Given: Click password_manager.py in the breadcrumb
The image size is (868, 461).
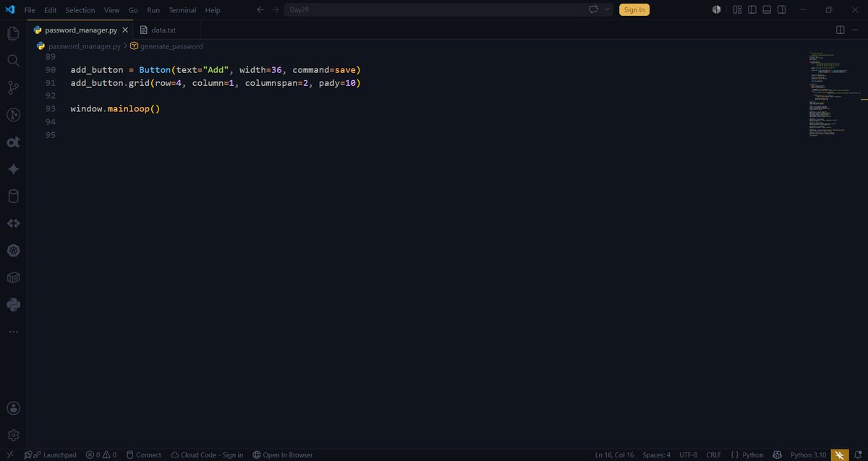Looking at the screenshot, I should tap(85, 46).
